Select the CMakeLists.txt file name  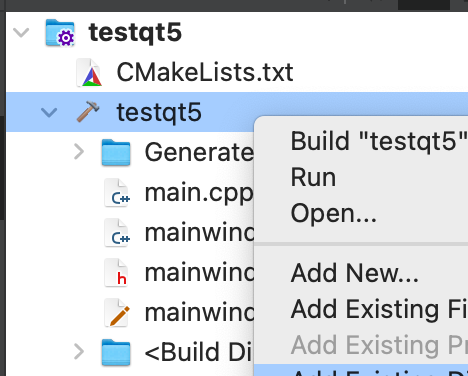pos(205,72)
